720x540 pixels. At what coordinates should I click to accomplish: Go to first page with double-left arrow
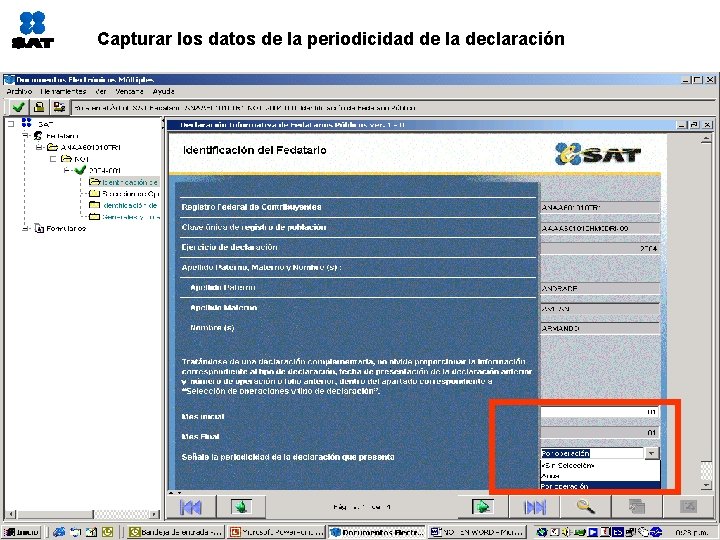tap(190, 507)
